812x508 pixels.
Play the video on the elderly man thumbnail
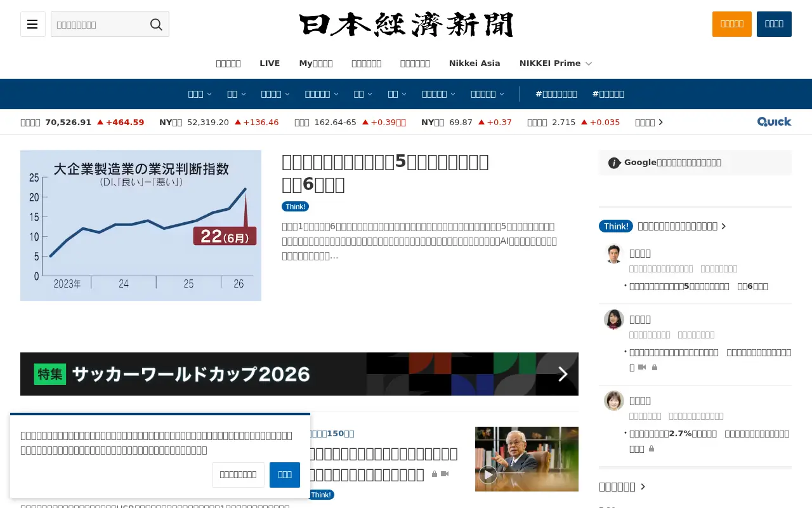point(488,474)
